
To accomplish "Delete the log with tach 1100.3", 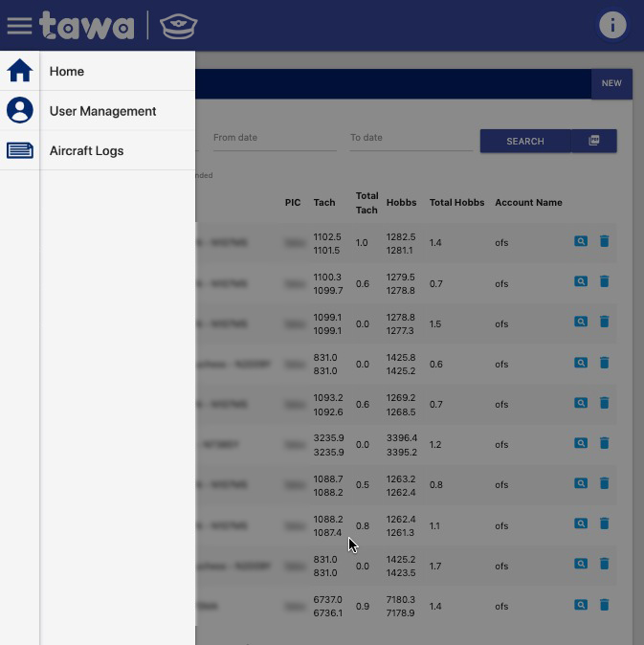I will [x=605, y=282].
